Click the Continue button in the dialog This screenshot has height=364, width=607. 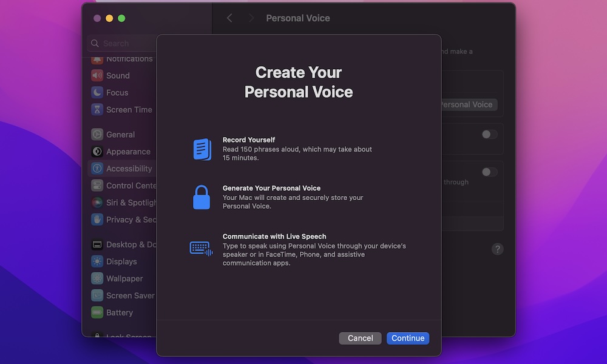coord(408,338)
